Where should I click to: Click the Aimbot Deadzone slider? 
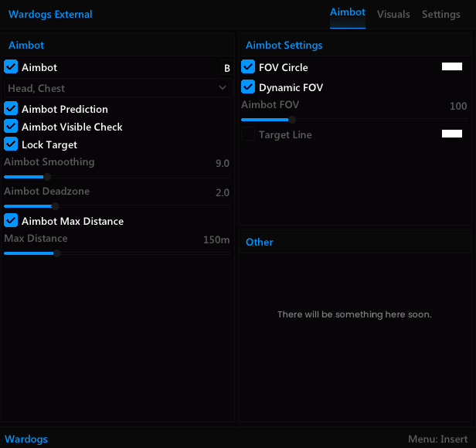point(117,206)
